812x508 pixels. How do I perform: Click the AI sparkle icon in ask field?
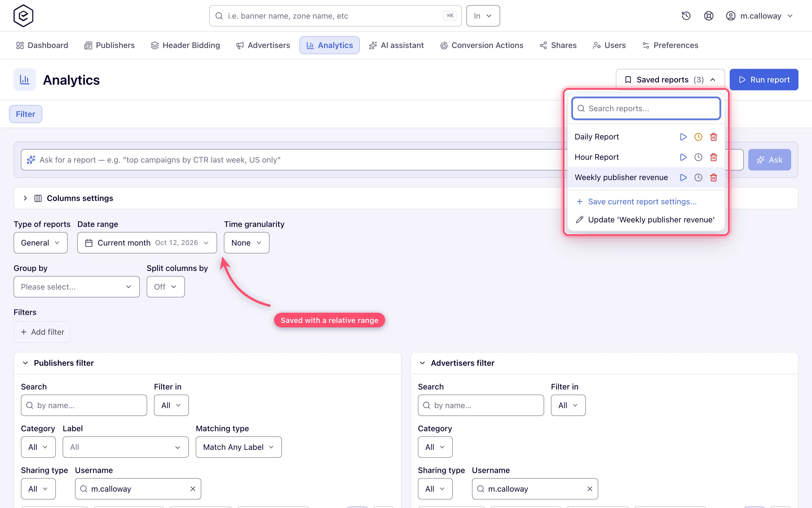[x=31, y=159]
